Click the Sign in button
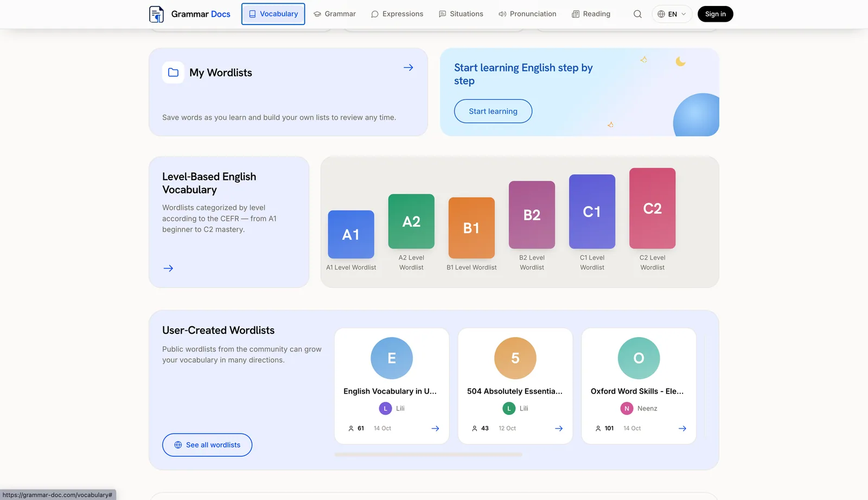868x500 pixels. tap(716, 14)
